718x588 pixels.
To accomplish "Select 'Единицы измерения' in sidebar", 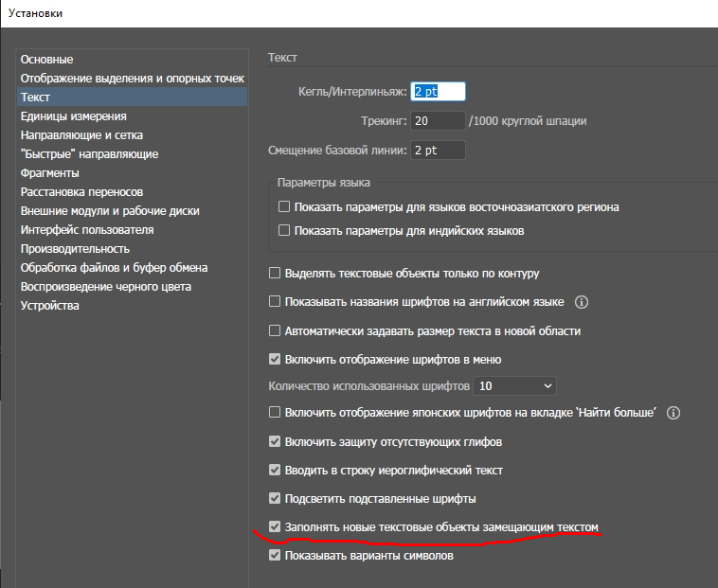I will click(73, 116).
